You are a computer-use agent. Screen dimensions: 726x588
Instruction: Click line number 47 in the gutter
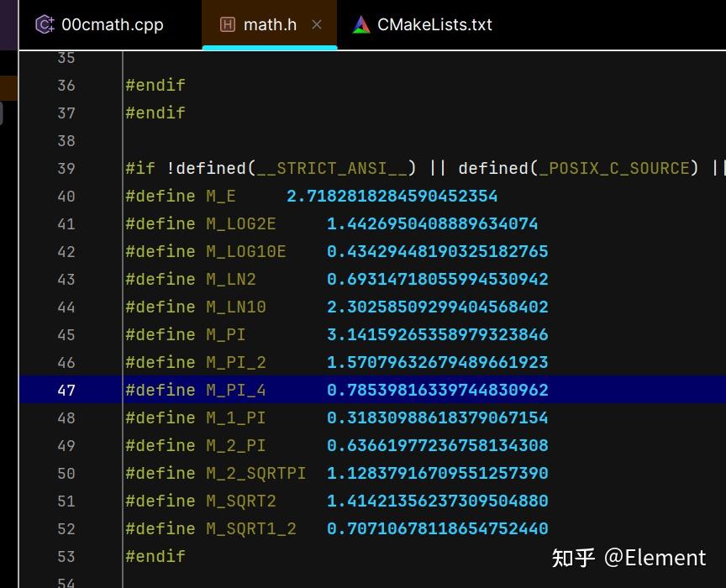pyautogui.click(x=66, y=390)
